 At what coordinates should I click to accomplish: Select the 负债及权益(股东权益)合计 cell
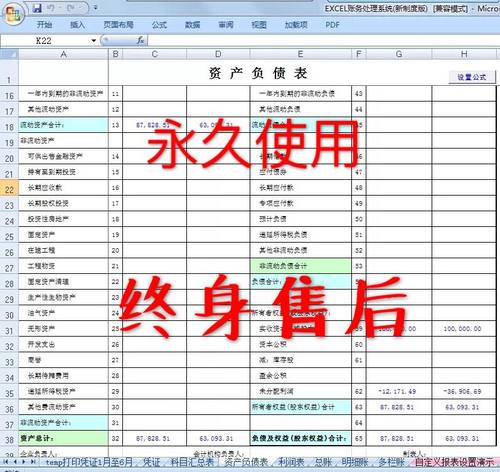(x=300, y=438)
